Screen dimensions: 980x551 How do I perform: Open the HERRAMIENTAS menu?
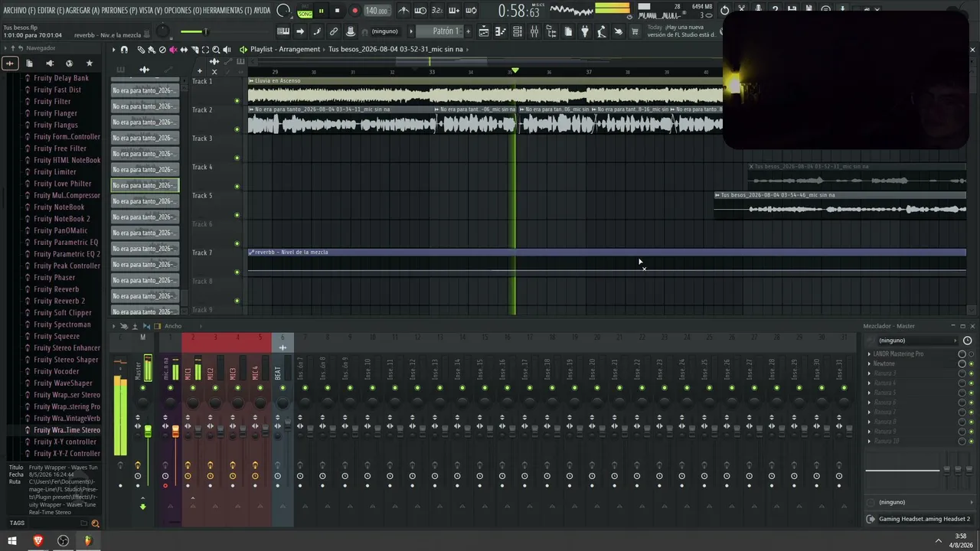tap(227, 11)
